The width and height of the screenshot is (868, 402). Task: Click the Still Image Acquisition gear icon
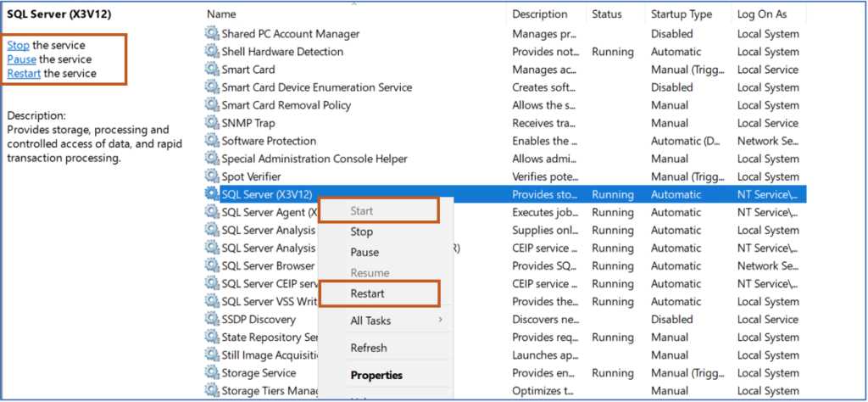coord(212,355)
